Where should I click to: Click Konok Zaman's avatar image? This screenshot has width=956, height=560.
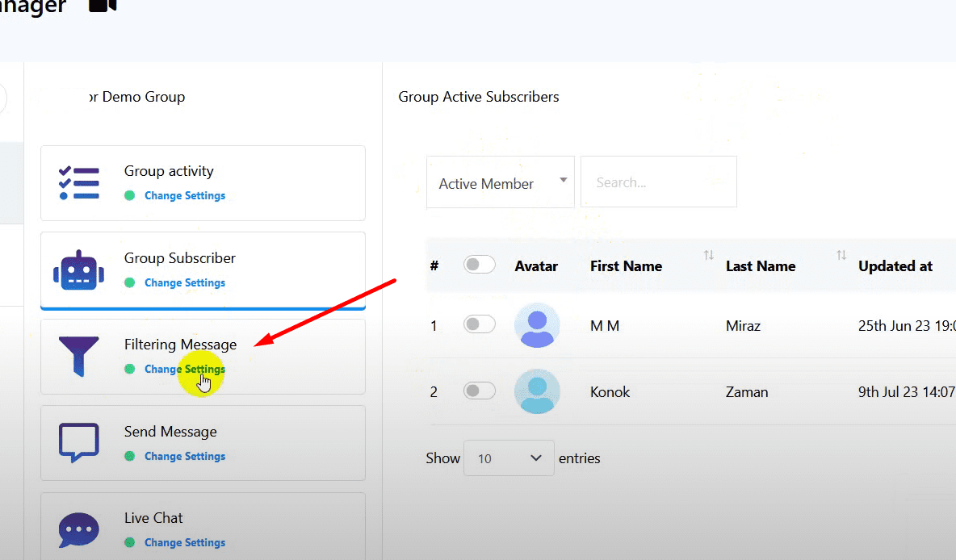537,392
